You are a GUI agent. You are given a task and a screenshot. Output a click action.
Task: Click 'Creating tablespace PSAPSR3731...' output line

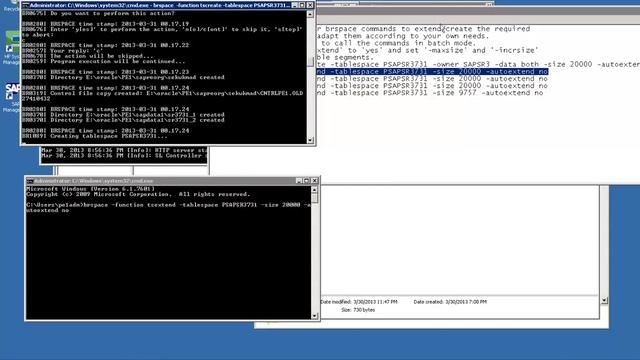[95, 136]
